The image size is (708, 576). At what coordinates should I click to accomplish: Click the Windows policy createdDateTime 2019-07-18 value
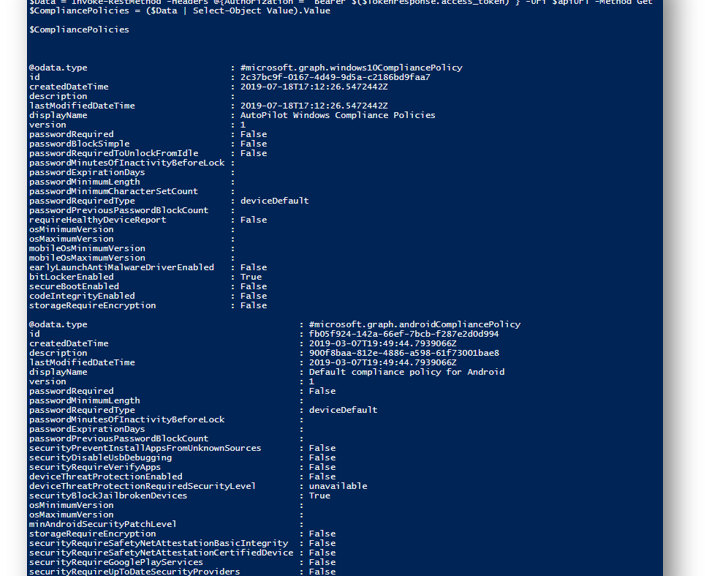point(314,87)
